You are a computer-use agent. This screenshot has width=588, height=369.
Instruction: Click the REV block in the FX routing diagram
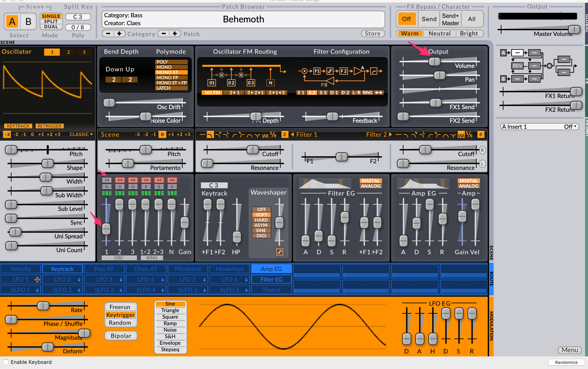518,66
